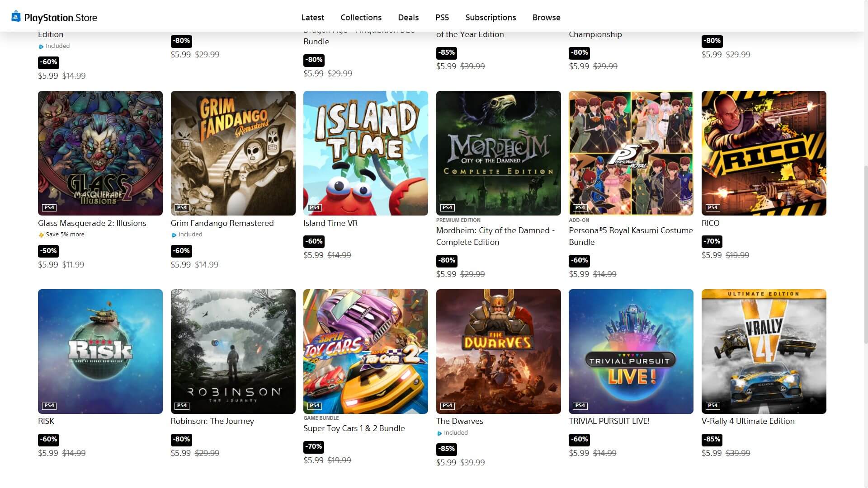Click the PS Plus icon under The Dwarves
868x488 pixels.
pos(439,433)
